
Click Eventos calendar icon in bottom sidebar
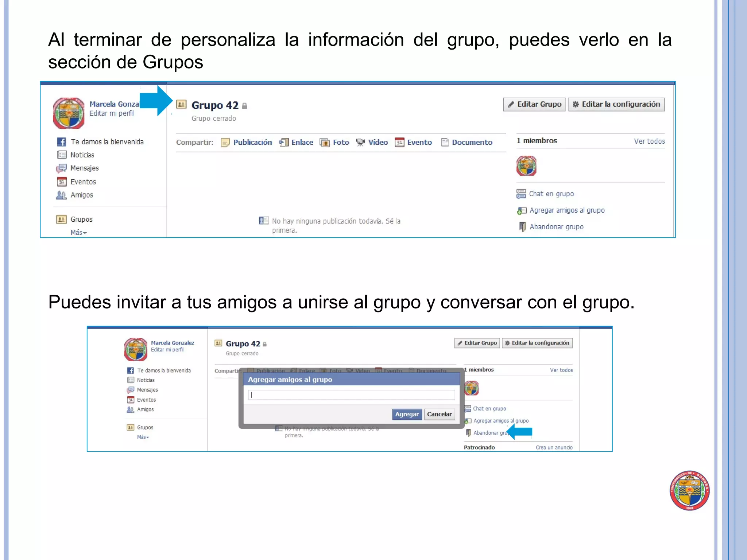pos(131,400)
